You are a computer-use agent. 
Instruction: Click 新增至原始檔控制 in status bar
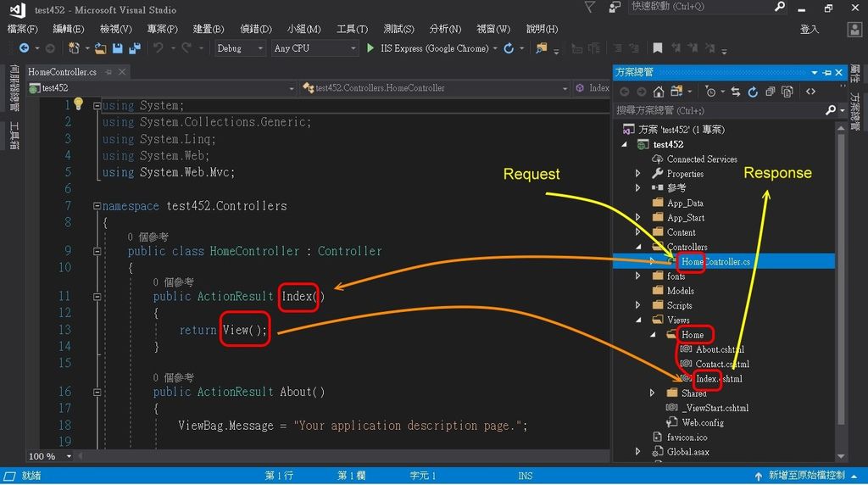click(x=805, y=476)
